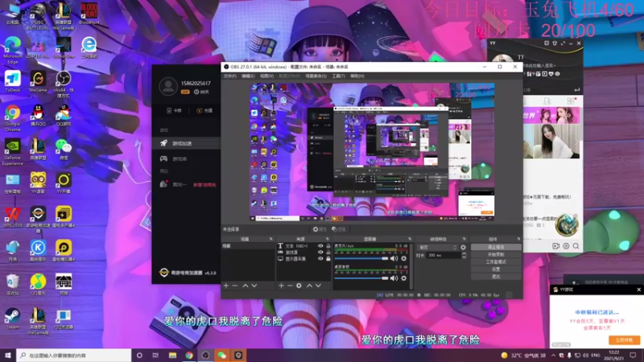
Task: Pop out the controls dock with its header icon
Action: point(518,238)
